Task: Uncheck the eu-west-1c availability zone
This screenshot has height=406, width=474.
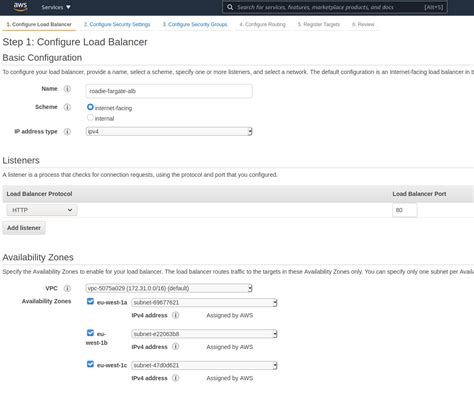Action: pos(90,364)
